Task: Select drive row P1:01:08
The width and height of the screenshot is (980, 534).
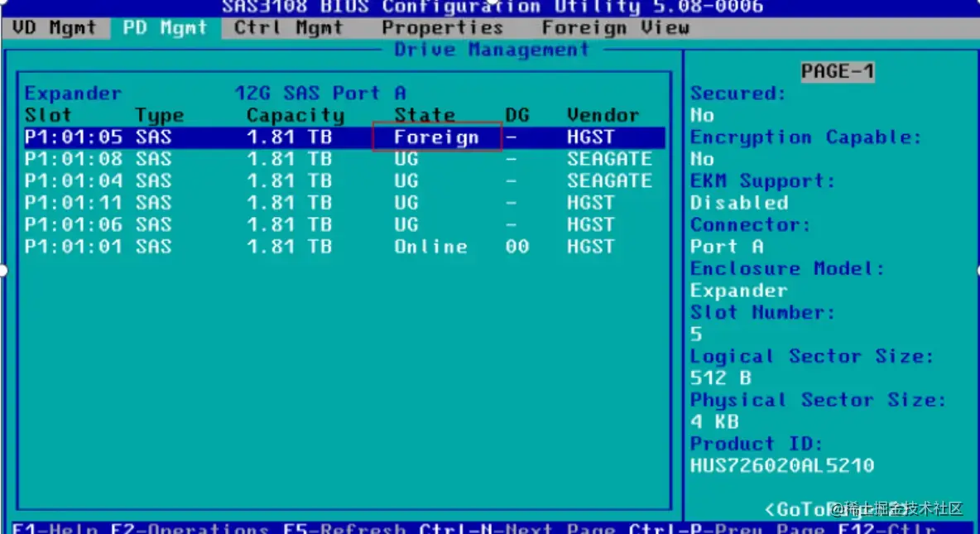Action: [x=344, y=160]
